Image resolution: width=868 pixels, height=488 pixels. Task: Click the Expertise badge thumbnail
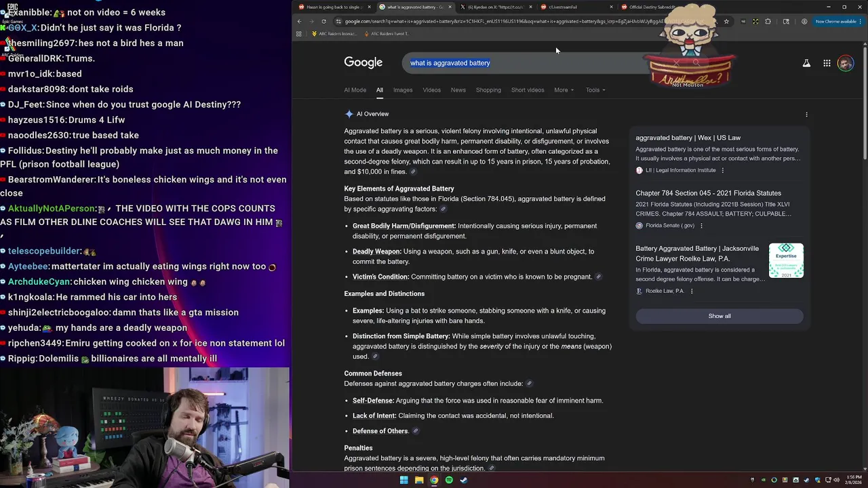(786, 260)
